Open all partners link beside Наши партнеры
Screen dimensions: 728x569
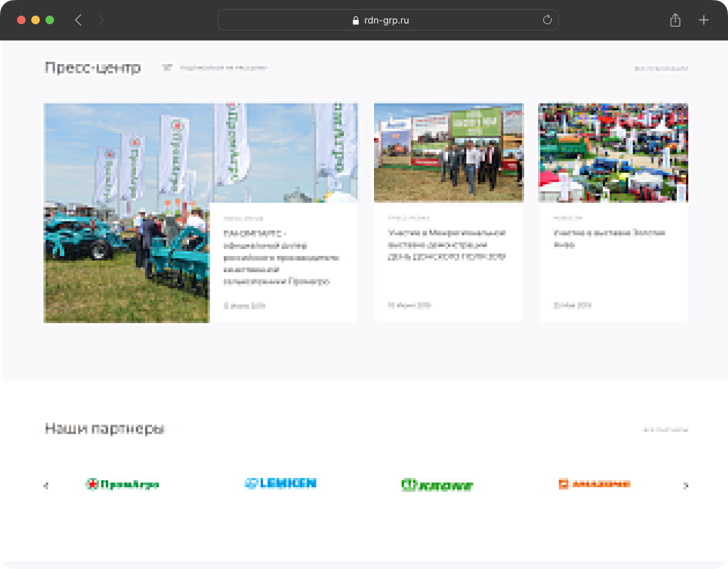[665, 430]
